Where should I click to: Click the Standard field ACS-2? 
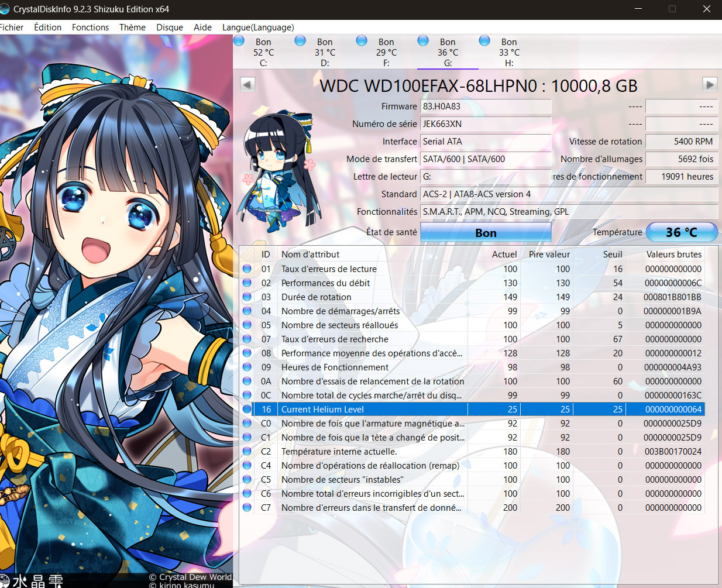click(x=569, y=194)
